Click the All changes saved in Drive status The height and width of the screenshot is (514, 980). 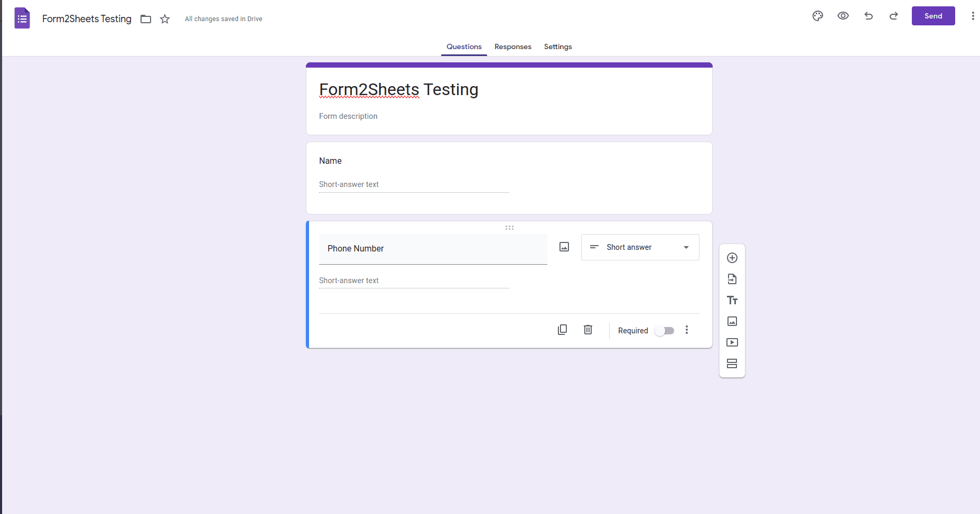[223, 19]
